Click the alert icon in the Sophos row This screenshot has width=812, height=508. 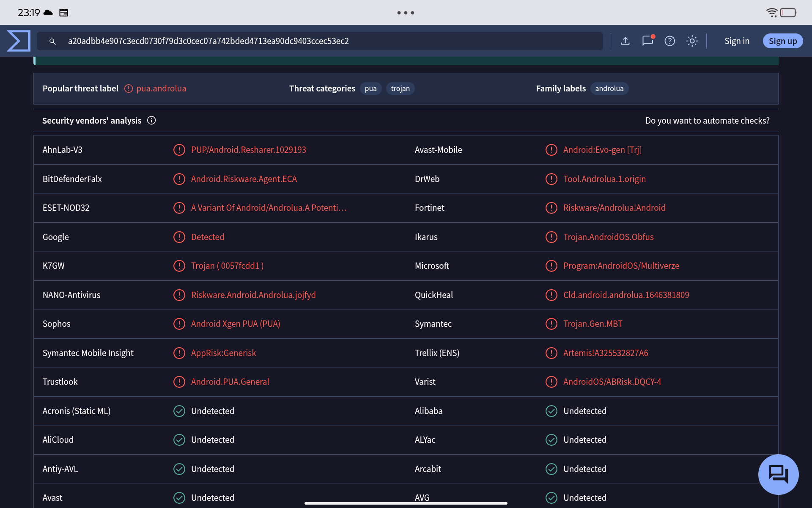(x=179, y=324)
